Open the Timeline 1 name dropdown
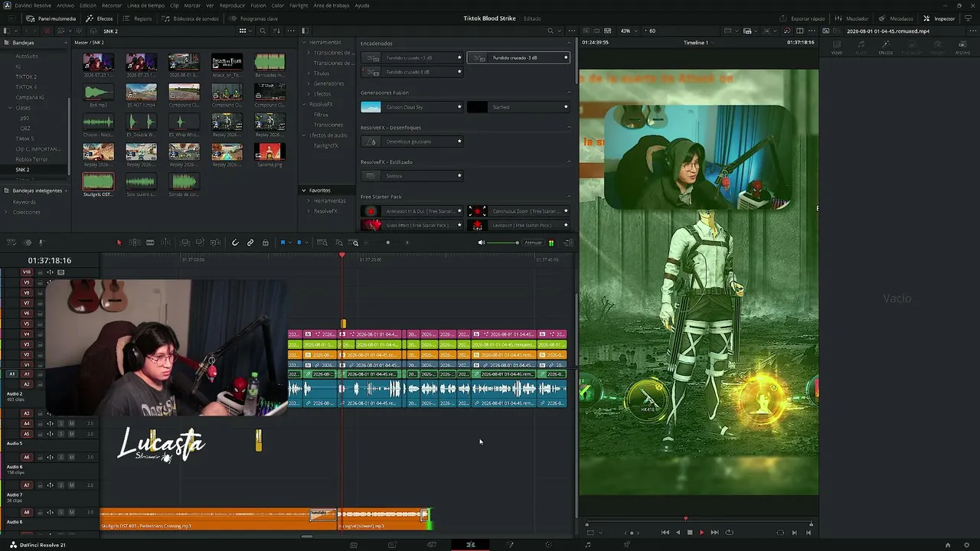This screenshot has height=551, width=980. click(x=698, y=42)
